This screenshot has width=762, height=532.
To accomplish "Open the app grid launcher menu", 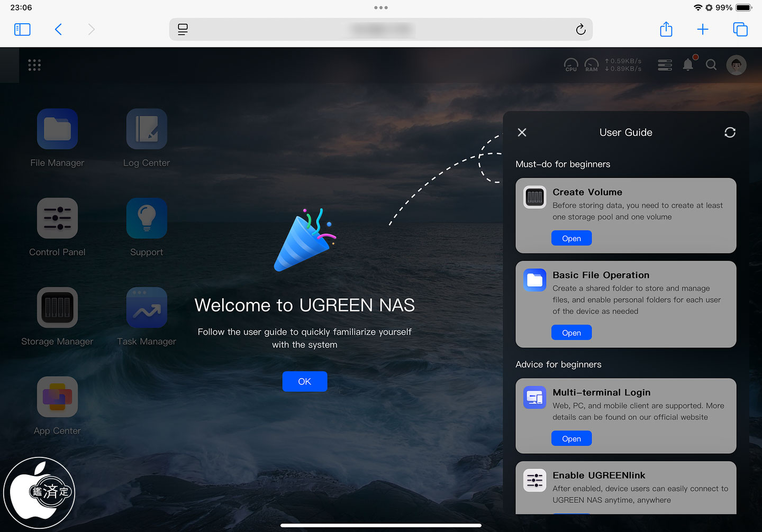I will click(34, 65).
